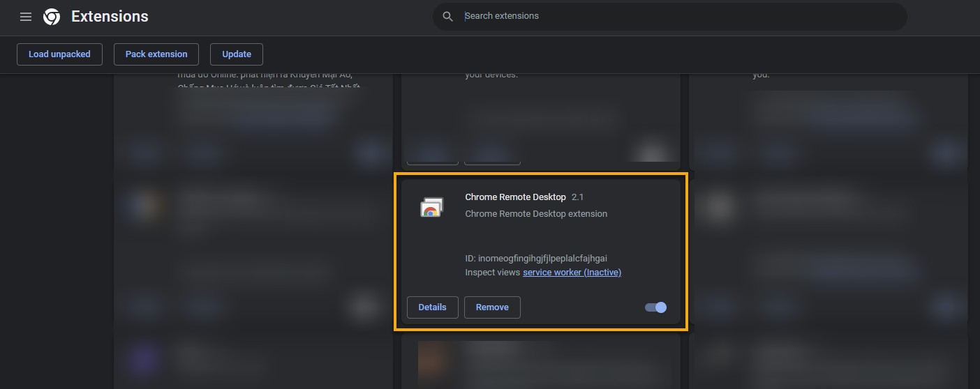Click the Chrome Remote Desktop extension icon
980x389 pixels.
point(431,207)
